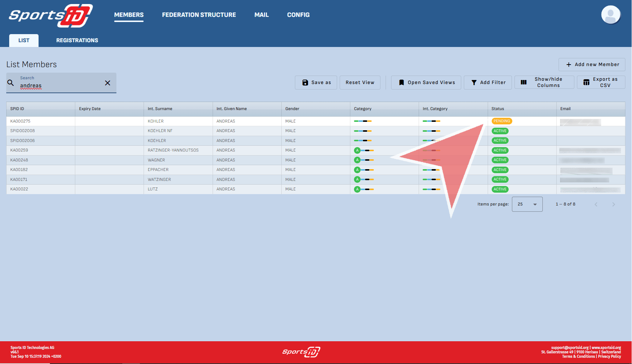Open Show/hide Columns menu
Viewport: 632px width, 364px height.
[544, 82]
